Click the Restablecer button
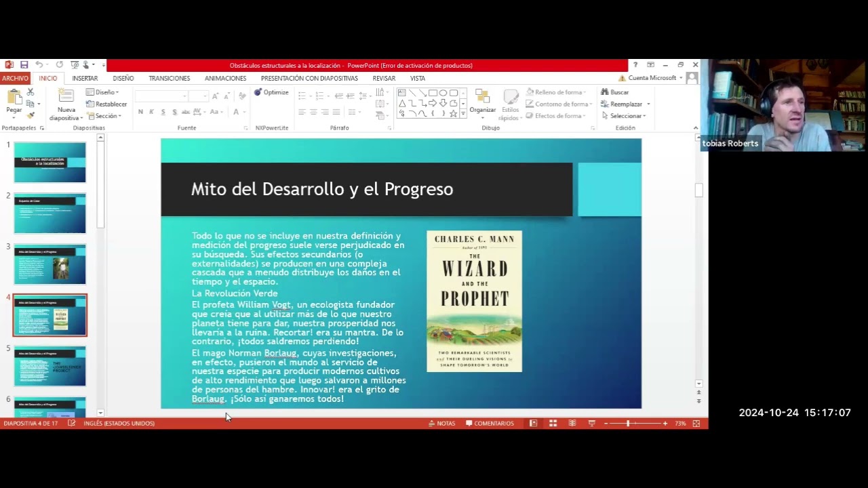 [106, 104]
